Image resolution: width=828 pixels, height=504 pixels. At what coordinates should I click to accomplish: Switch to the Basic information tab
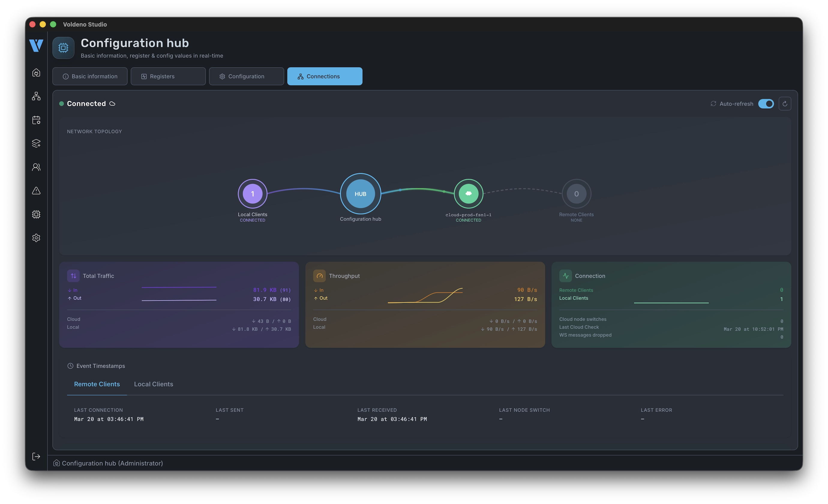point(90,76)
